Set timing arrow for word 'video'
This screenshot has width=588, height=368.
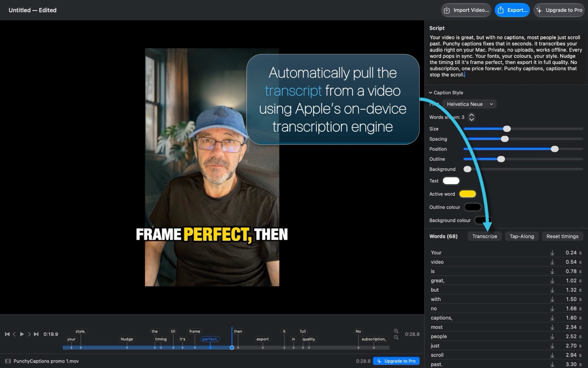[552, 262]
